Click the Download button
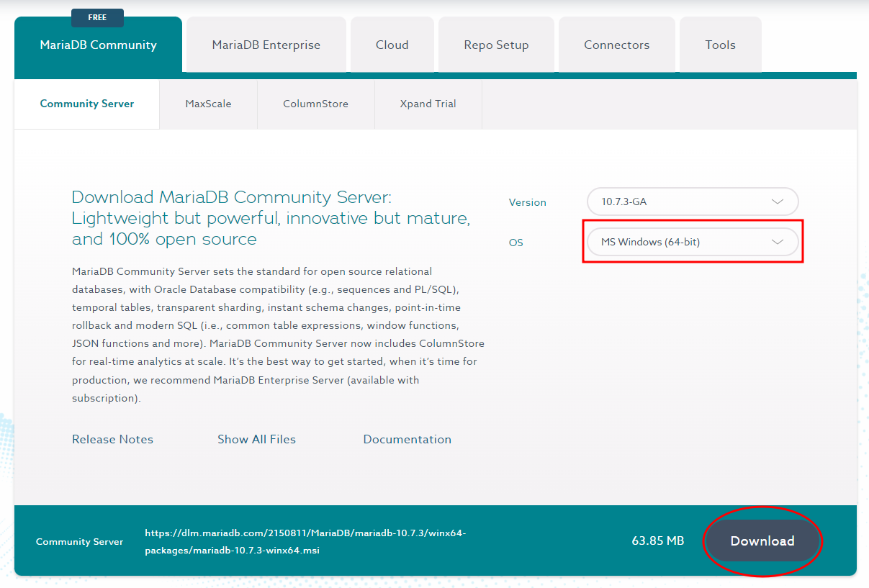This screenshot has width=869, height=588. click(762, 541)
